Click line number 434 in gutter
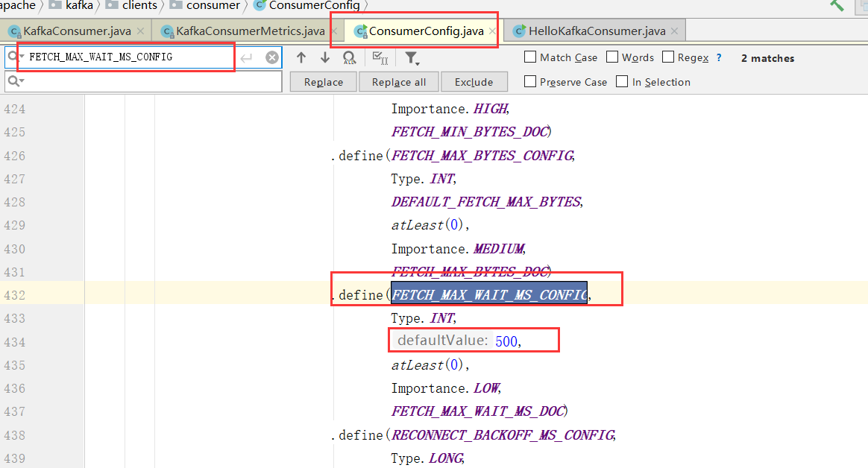868x468 pixels. 14,342
